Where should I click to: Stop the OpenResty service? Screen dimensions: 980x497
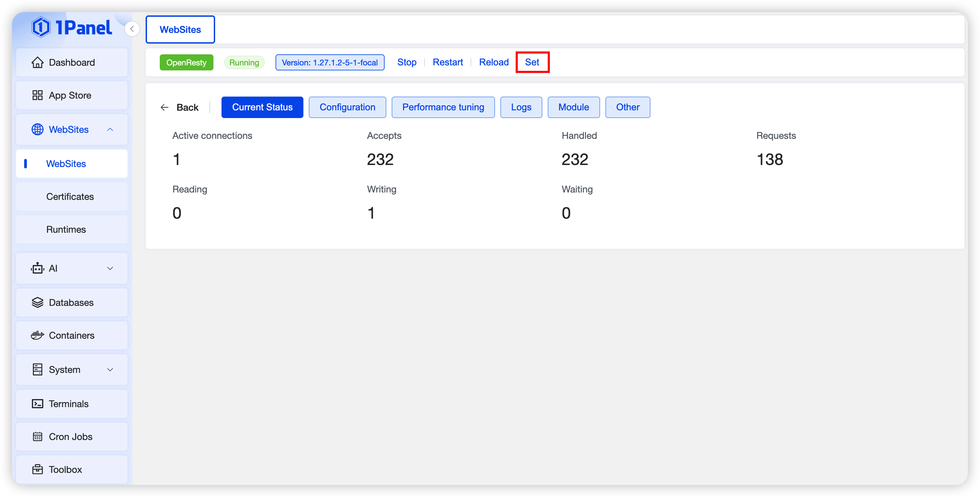point(406,62)
